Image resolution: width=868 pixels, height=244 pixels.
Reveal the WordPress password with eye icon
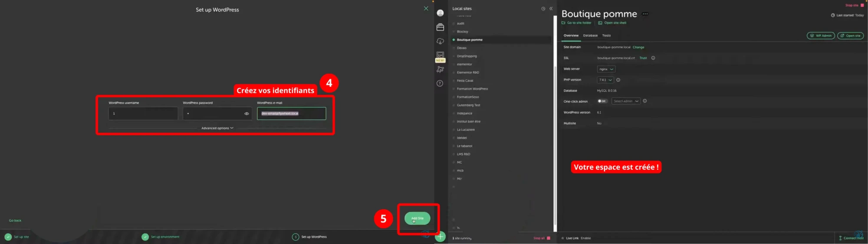[247, 114]
